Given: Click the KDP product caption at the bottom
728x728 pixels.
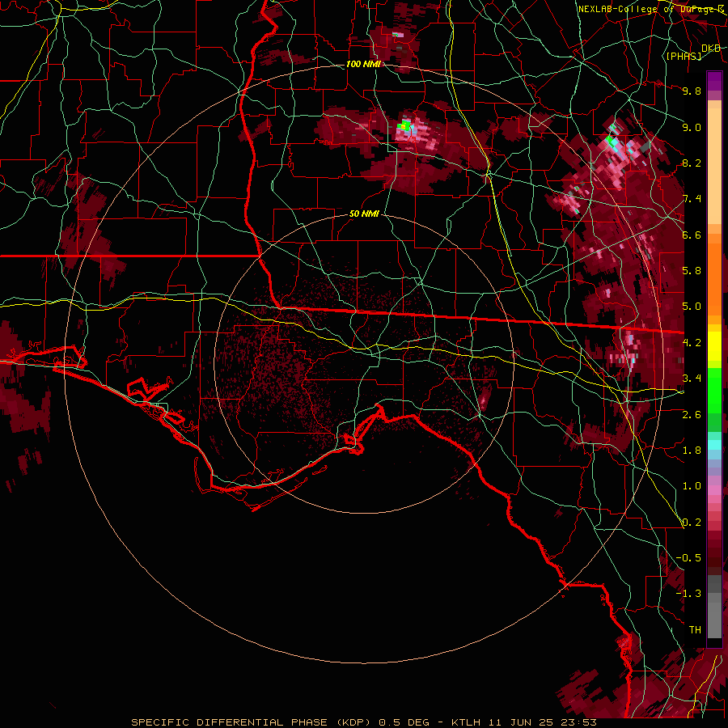Looking at the screenshot, I should 363,722.
